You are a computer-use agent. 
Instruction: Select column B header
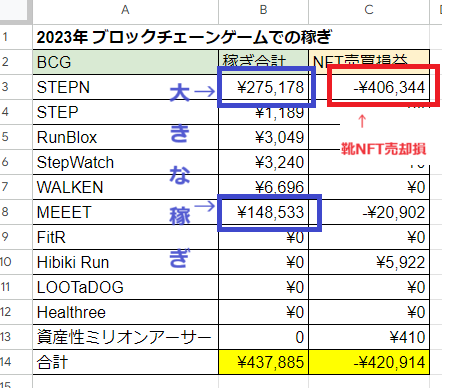point(263,10)
